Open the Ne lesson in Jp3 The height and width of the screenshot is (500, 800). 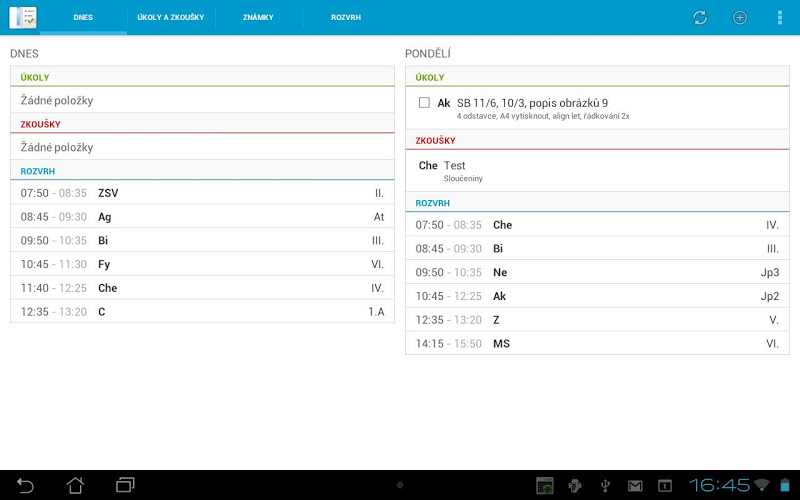point(597,272)
